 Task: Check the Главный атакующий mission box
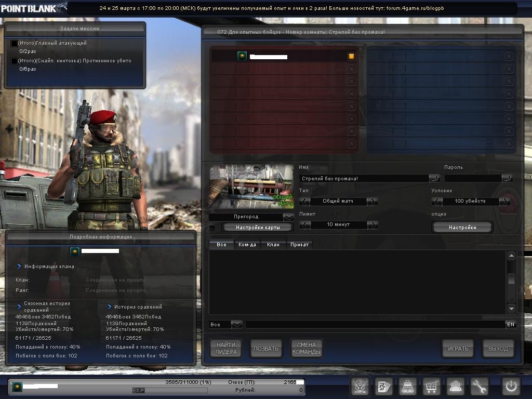14,44
